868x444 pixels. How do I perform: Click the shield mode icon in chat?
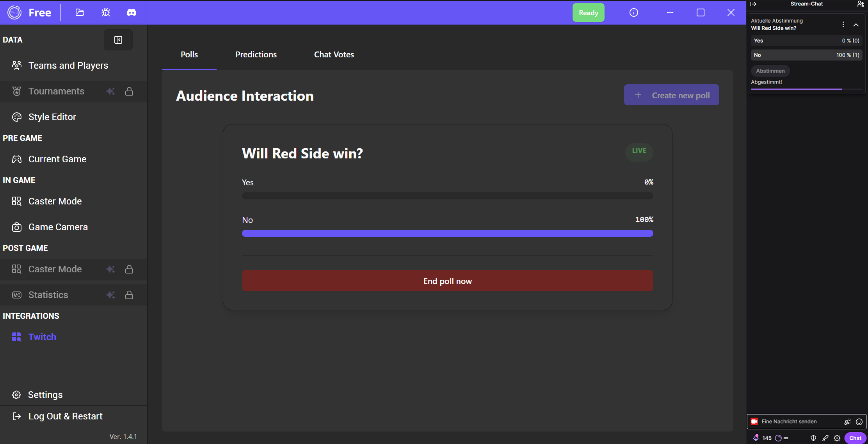click(813, 438)
